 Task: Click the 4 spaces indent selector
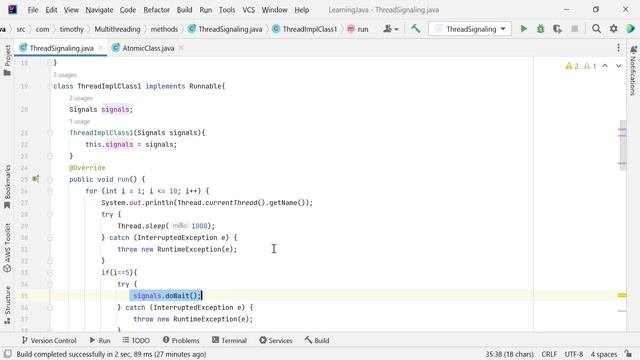(x=604, y=354)
